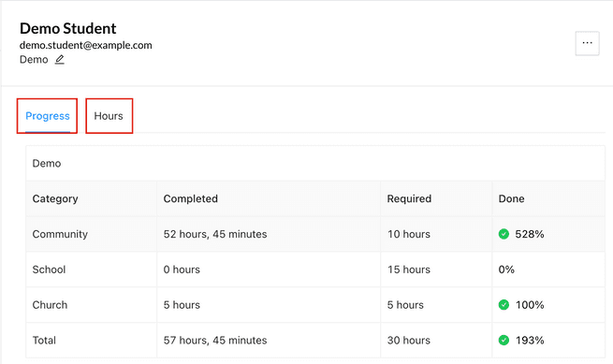The width and height of the screenshot is (613, 364).
Task: Click the 528% done value
Action: [x=530, y=234]
